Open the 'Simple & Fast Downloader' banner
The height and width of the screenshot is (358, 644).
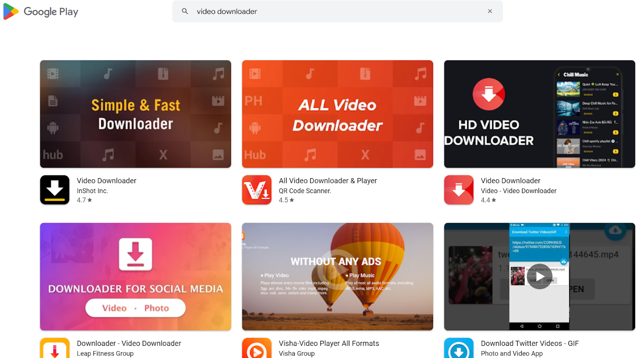coord(136,114)
